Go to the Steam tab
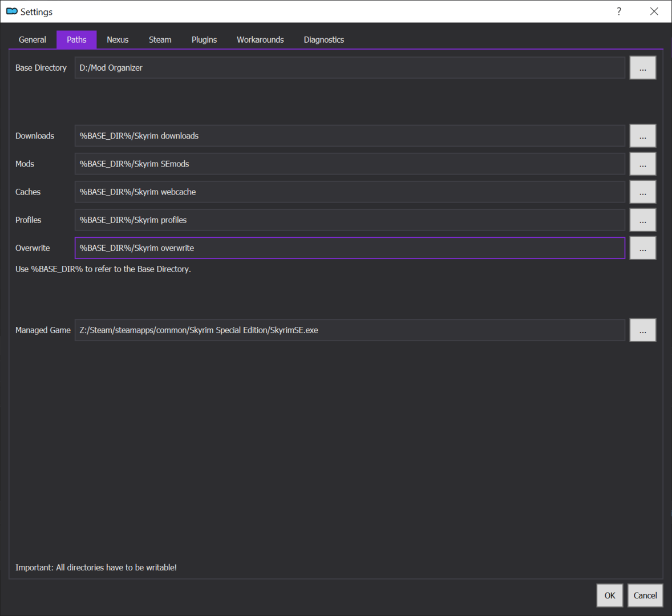The image size is (672, 616). pyautogui.click(x=160, y=40)
